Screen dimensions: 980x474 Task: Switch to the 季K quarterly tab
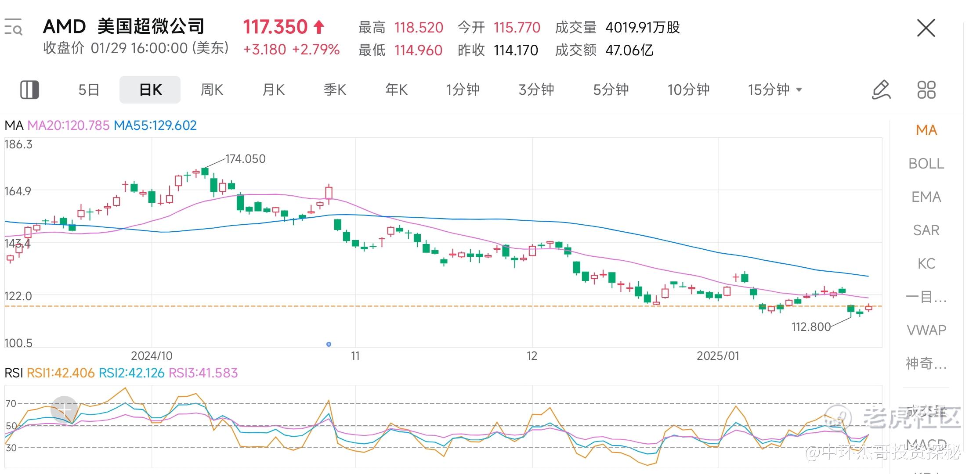point(335,90)
